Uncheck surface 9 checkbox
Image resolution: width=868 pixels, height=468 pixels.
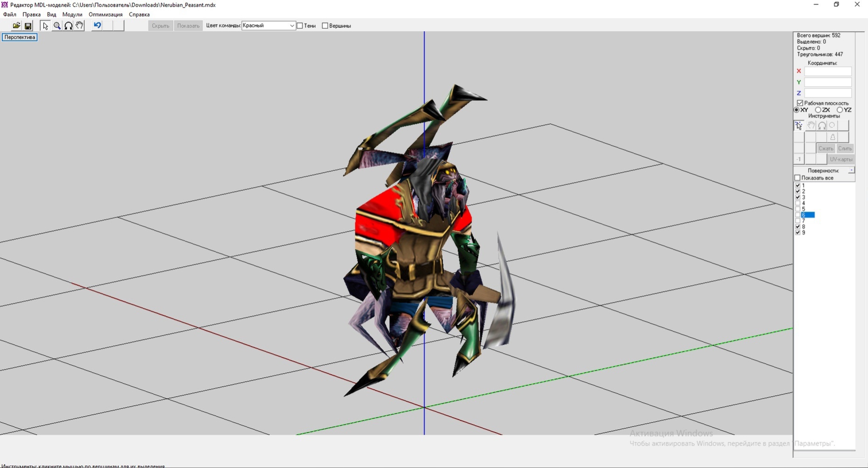tap(798, 233)
